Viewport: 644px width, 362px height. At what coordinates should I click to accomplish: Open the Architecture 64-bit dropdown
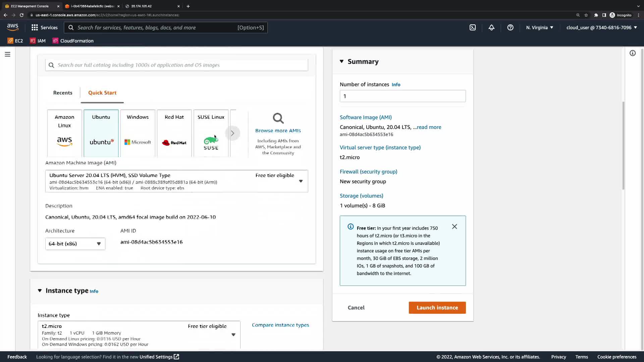75,244
